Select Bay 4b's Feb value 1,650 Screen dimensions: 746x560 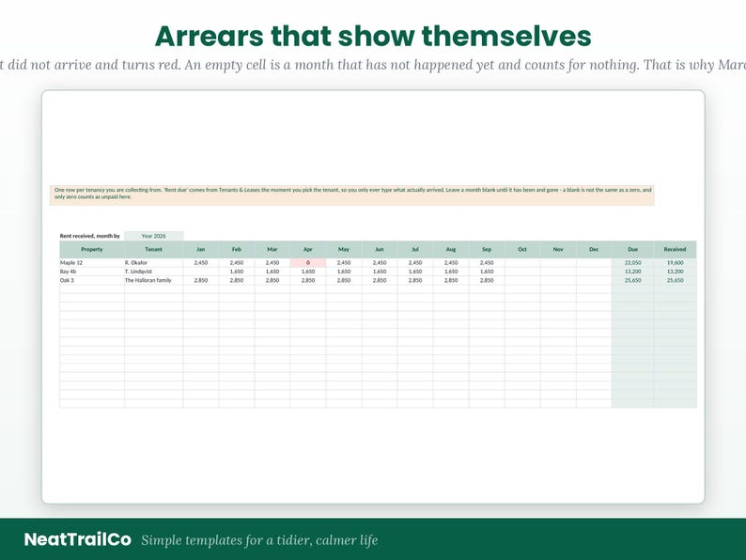click(237, 272)
